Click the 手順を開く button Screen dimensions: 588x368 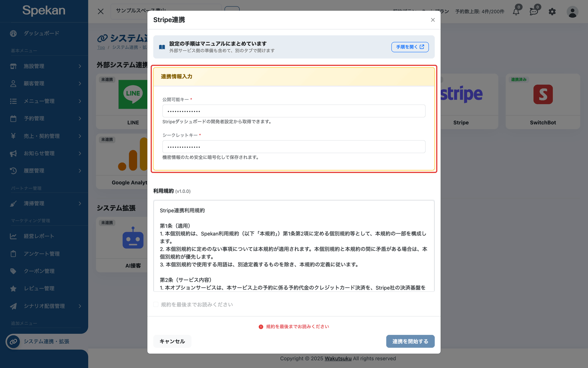(x=410, y=47)
